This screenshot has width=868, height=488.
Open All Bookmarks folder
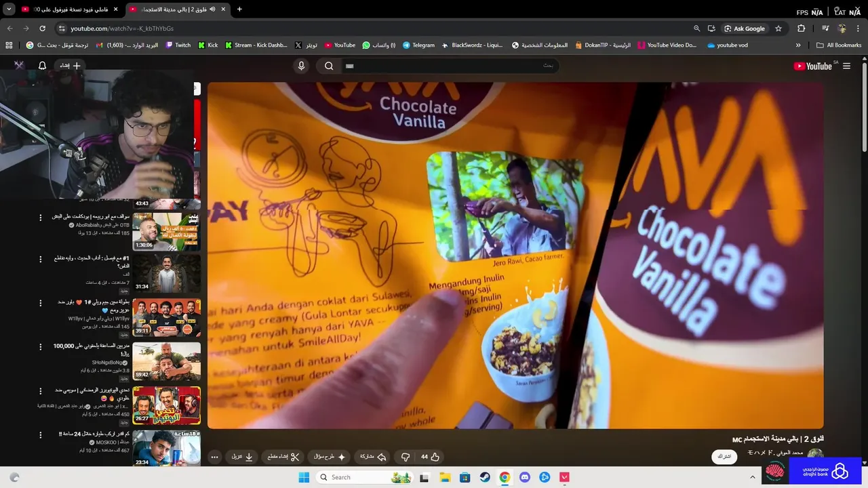pos(839,45)
